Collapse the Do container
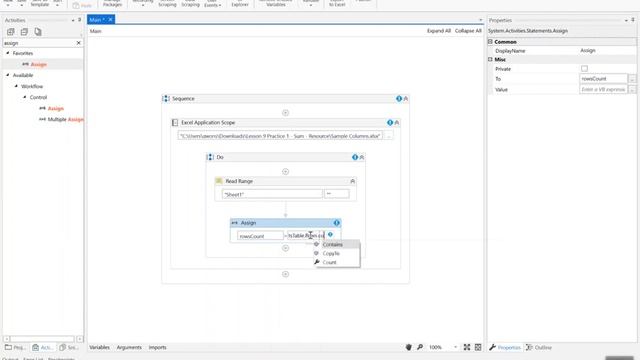 [x=362, y=157]
